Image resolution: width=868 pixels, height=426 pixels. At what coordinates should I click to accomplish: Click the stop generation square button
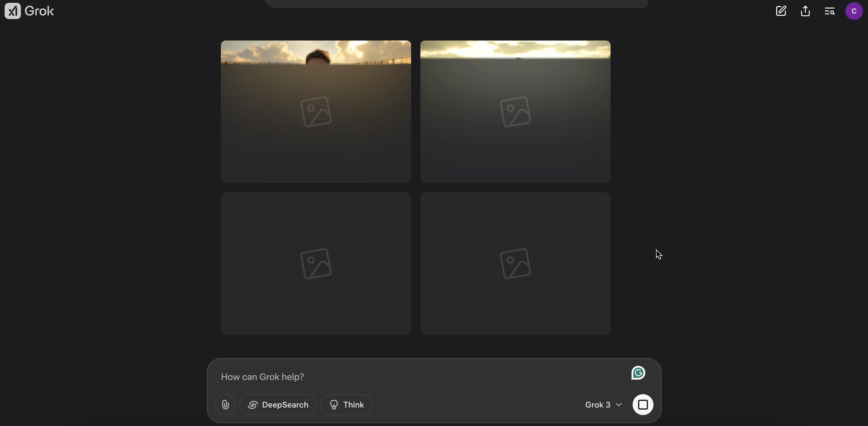tap(643, 404)
